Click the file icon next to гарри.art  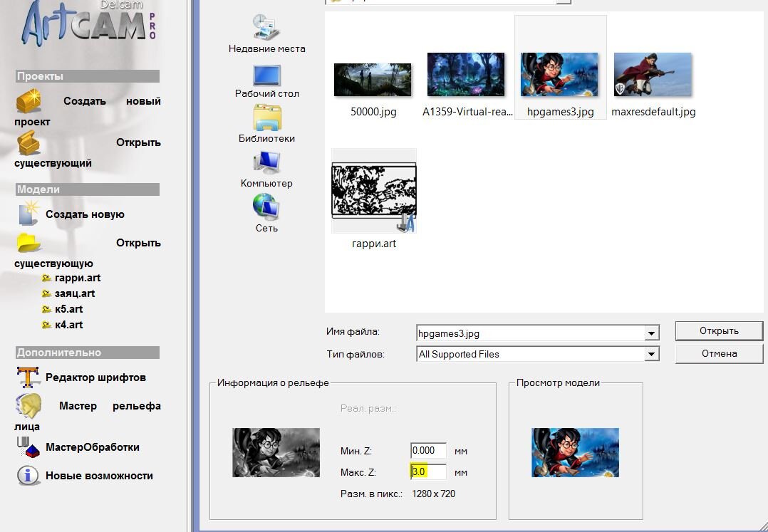pos(46,278)
